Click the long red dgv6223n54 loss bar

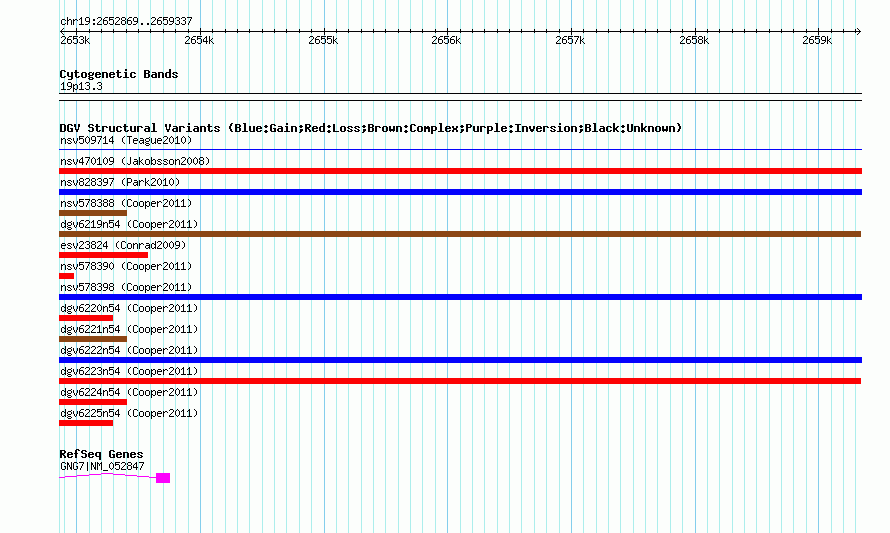460,381
